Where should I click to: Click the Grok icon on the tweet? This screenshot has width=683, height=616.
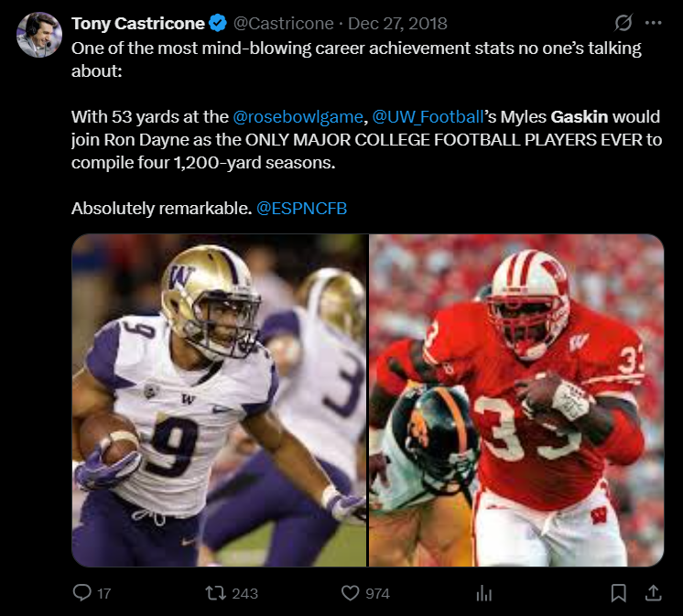(623, 22)
